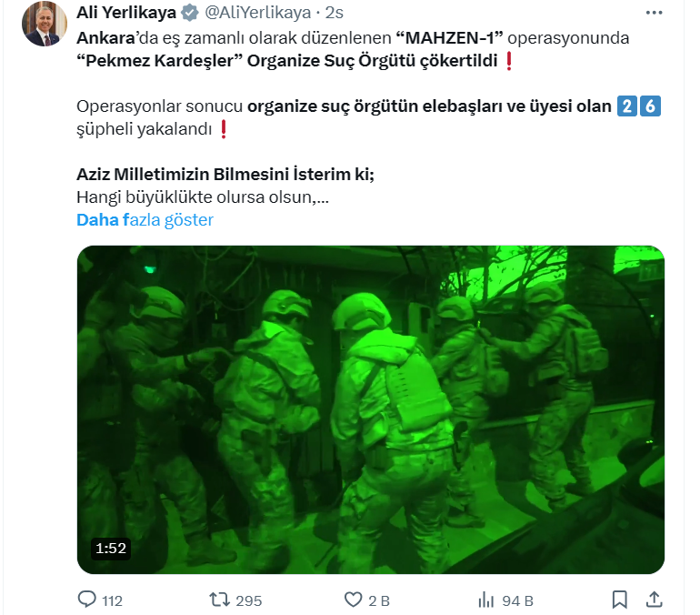The image size is (700, 615).
Task: Open the view analytics bar chart icon
Action: tap(485, 600)
